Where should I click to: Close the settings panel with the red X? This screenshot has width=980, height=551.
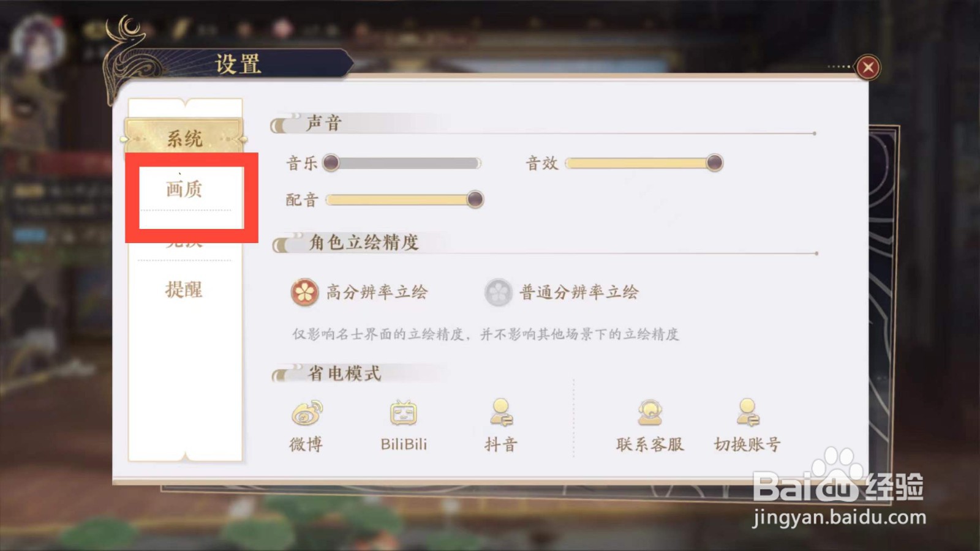(x=868, y=67)
